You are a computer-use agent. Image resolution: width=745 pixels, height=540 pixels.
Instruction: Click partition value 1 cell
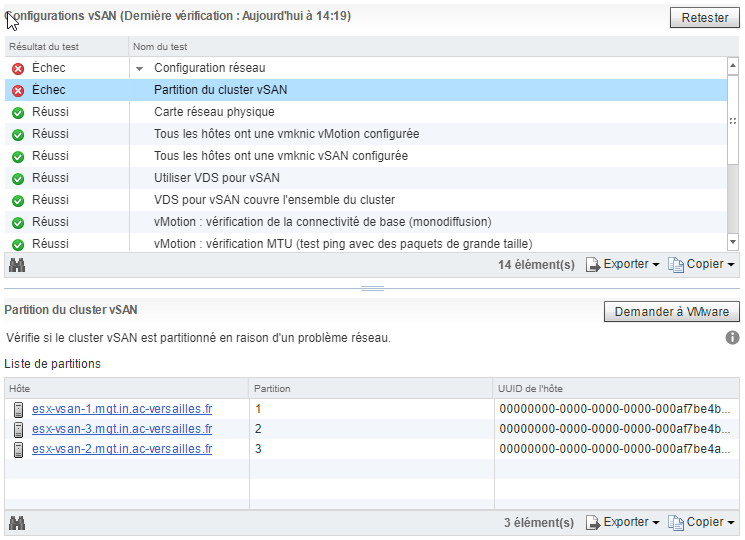tap(371, 409)
